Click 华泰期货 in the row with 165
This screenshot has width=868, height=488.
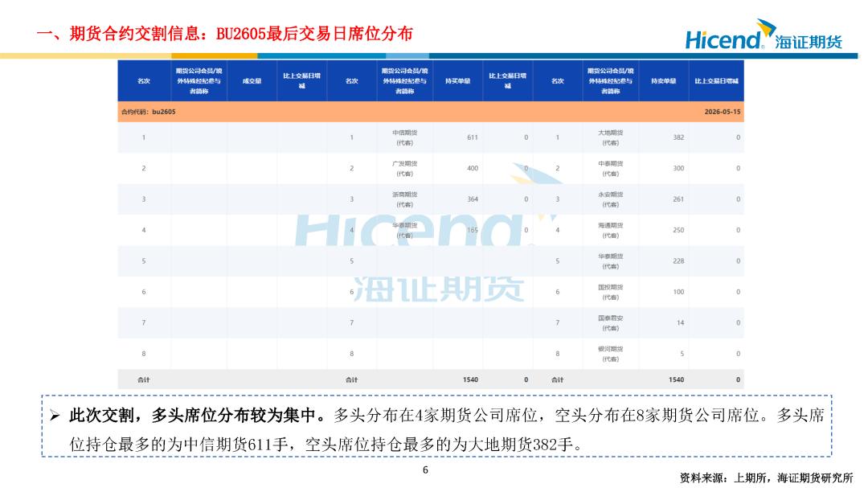[404, 231]
